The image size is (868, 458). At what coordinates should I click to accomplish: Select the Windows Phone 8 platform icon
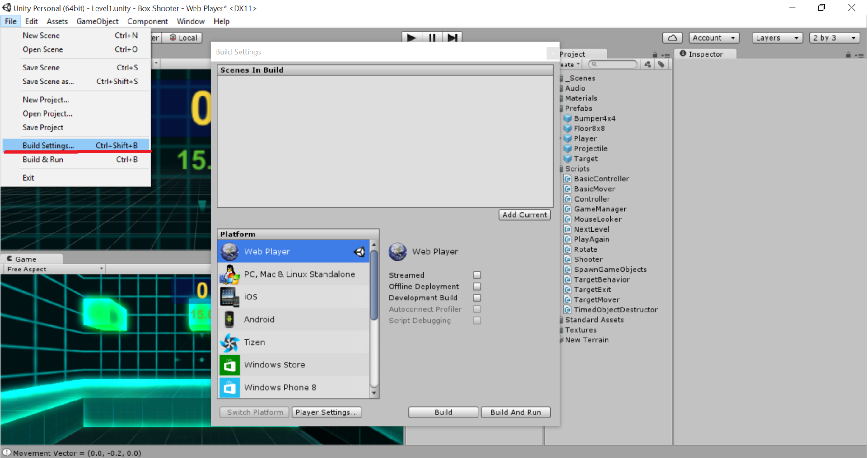coord(230,387)
